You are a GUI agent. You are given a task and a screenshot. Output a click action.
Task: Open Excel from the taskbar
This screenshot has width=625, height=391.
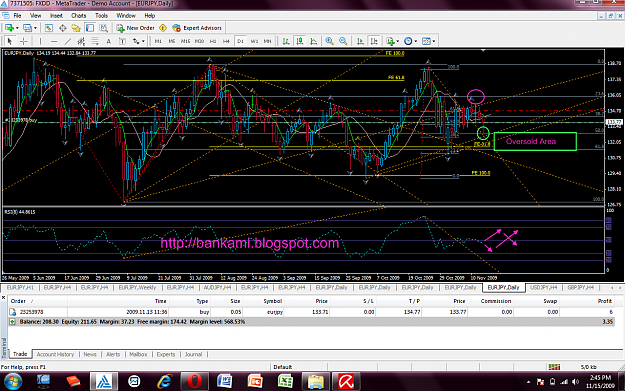click(285, 382)
